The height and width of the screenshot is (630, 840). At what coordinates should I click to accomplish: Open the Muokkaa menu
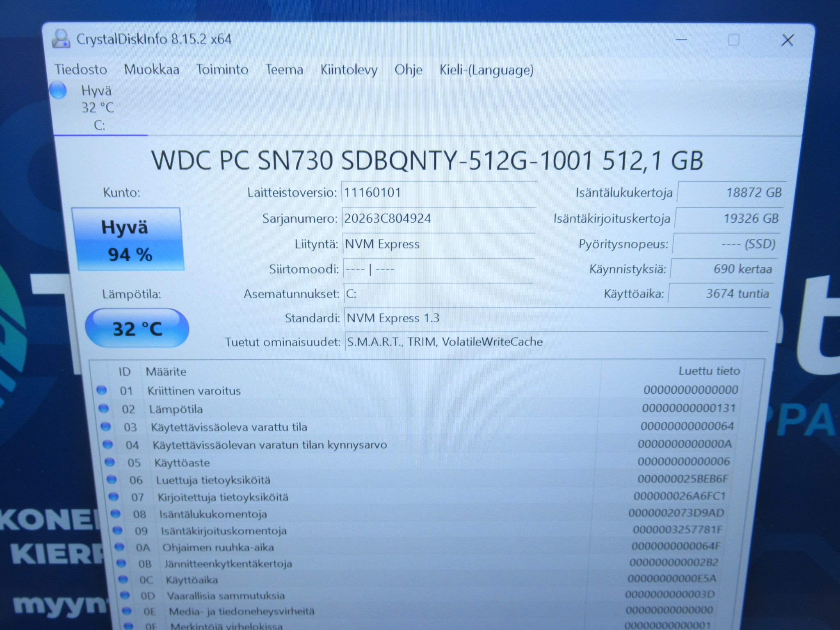tap(152, 69)
